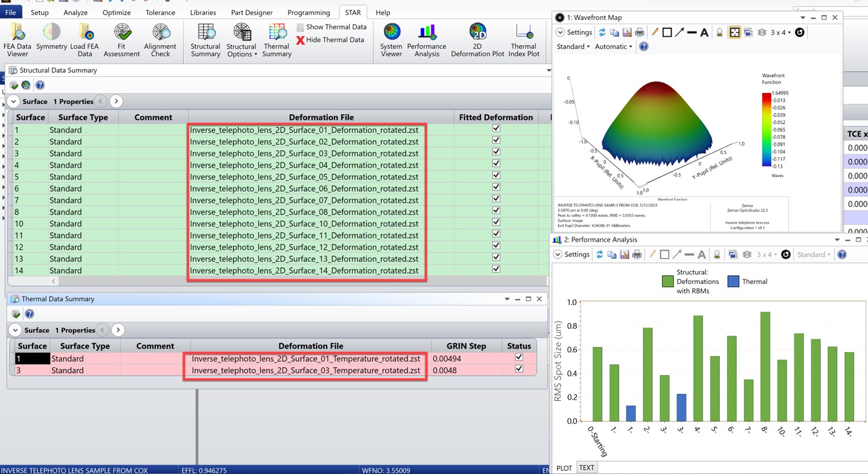
Task: Uncheck Fitted Deformation for surface 10
Action: point(496,222)
